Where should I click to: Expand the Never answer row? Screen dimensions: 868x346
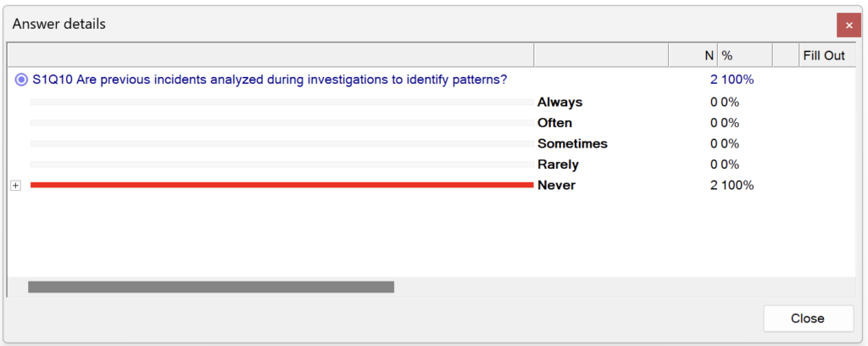pyautogui.click(x=15, y=186)
